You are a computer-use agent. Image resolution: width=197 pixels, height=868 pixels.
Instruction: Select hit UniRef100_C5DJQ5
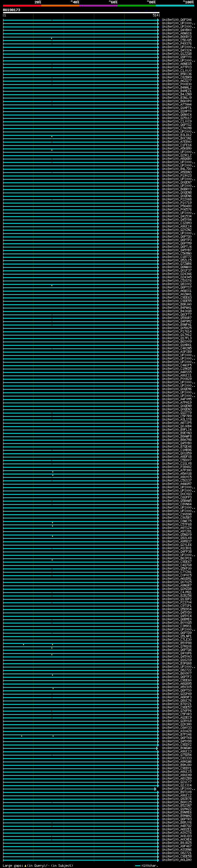177,40
